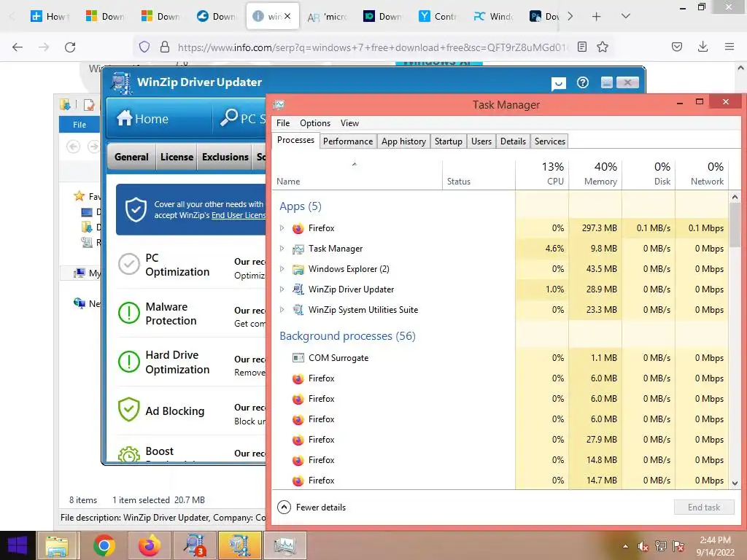Collapse view with Fewer details

(x=312, y=507)
